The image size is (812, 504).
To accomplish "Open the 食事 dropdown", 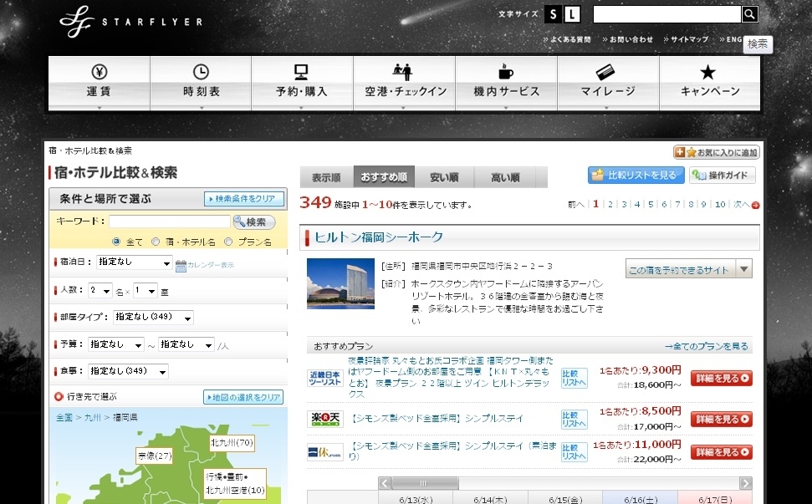I will pos(128,372).
